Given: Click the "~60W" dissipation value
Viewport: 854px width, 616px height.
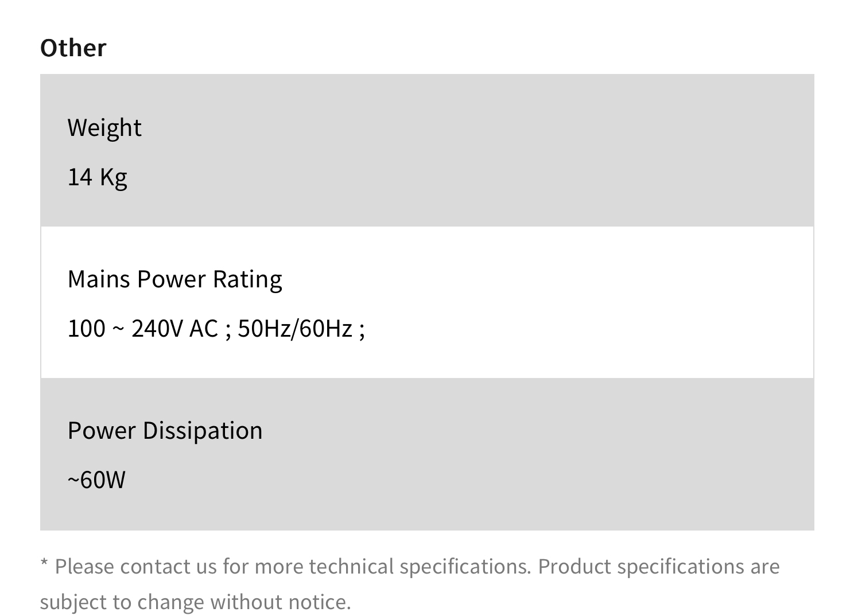Looking at the screenshot, I should (x=96, y=479).
